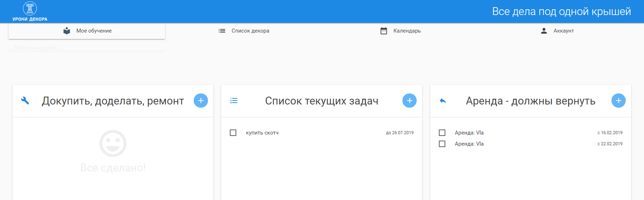The width and height of the screenshot is (644, 200).
Task: Click the Аккаунт person icon
Action: (544, 31)
